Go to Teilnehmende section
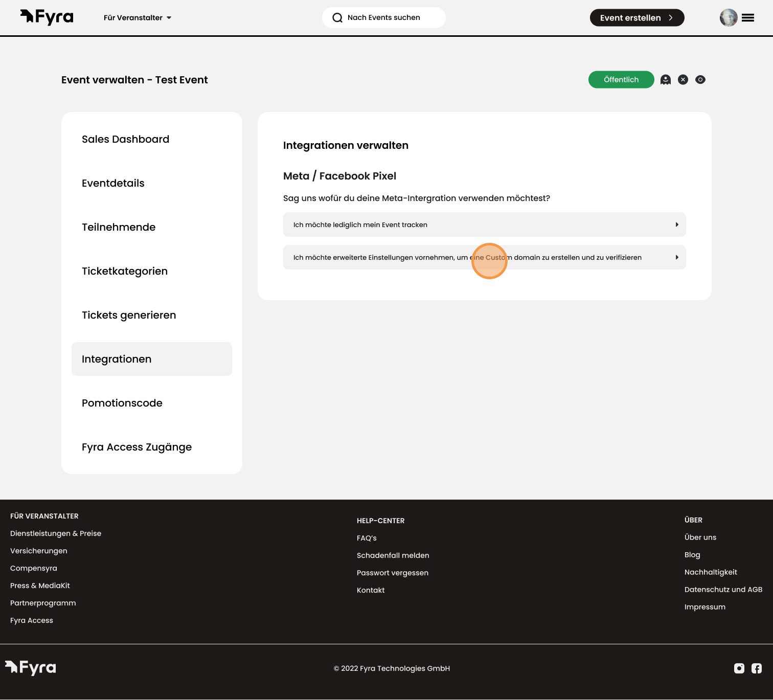 tap(152, 227)
